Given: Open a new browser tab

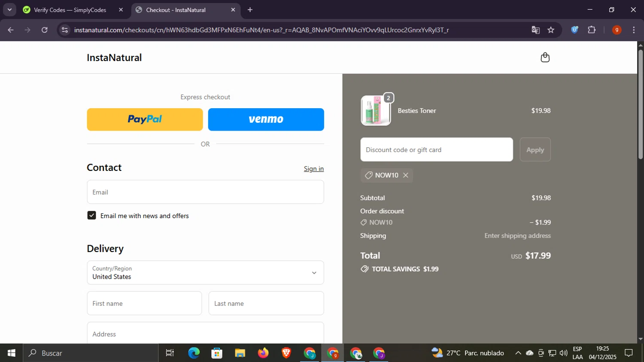Looking at the screenshot, I should pos(250,9).
